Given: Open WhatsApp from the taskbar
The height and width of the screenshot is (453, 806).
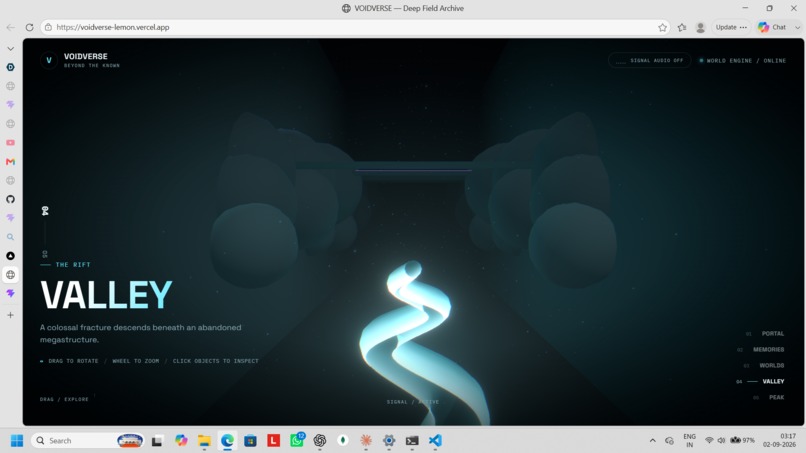Looking at the screenshot, I should (x=297, y=441).
